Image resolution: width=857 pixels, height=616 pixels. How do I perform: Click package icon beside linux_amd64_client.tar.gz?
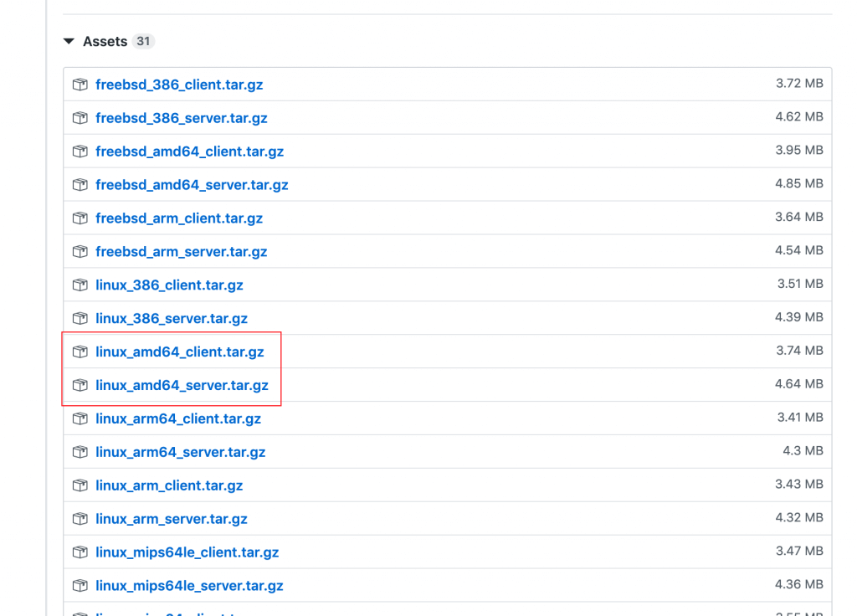click(80, 352)
